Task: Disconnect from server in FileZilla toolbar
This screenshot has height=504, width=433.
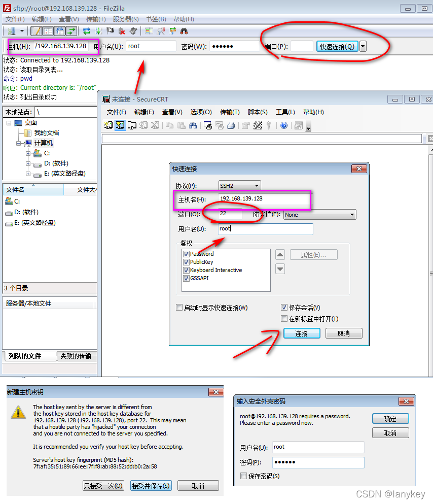Action: click(x=122, y=31)
